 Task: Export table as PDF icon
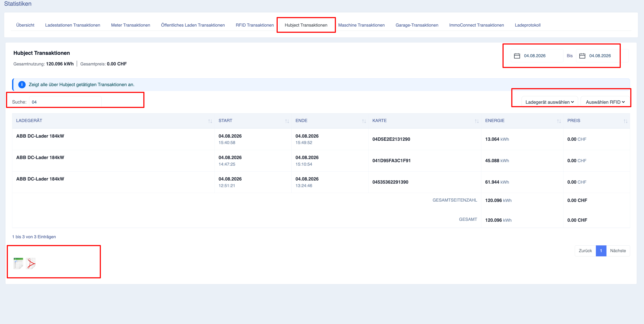pyautogui.click(x=31, y=264)
